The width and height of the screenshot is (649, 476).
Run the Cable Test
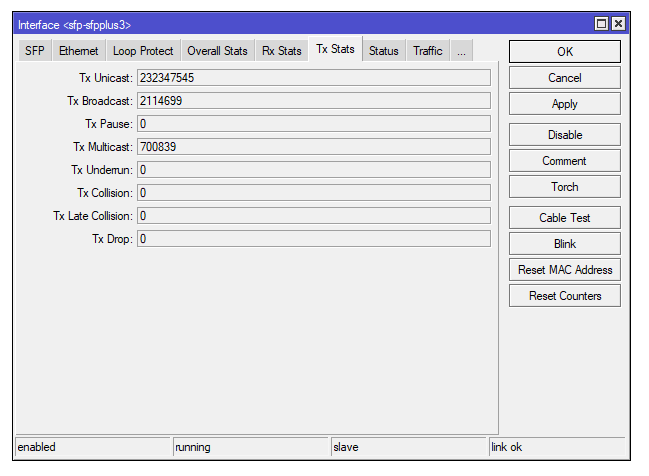pos(565,218)
